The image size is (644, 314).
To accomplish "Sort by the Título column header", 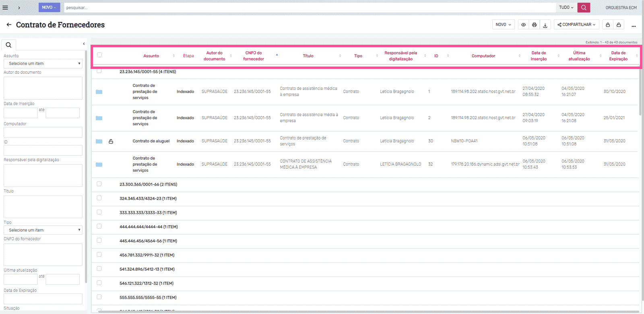I will click(308, 56).
